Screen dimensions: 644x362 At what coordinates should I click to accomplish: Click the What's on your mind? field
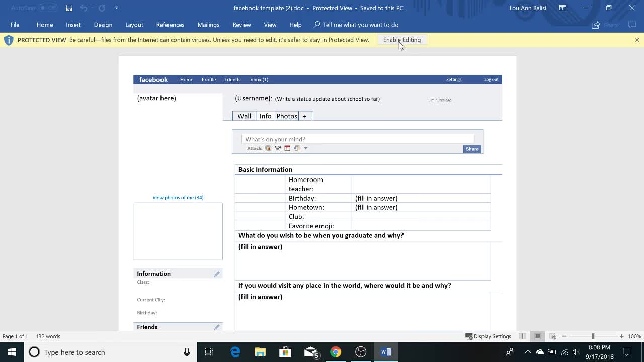[358, 139]
